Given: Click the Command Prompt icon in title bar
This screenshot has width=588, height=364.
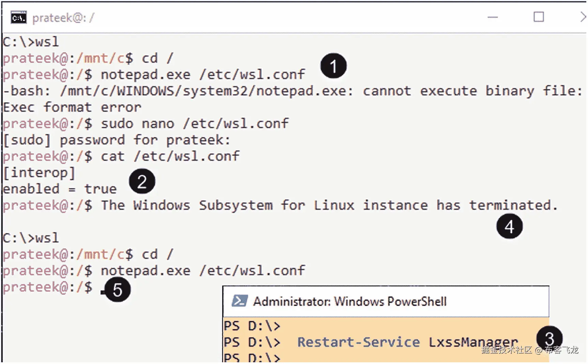Looking at the screenshot, I should (18, 17).
